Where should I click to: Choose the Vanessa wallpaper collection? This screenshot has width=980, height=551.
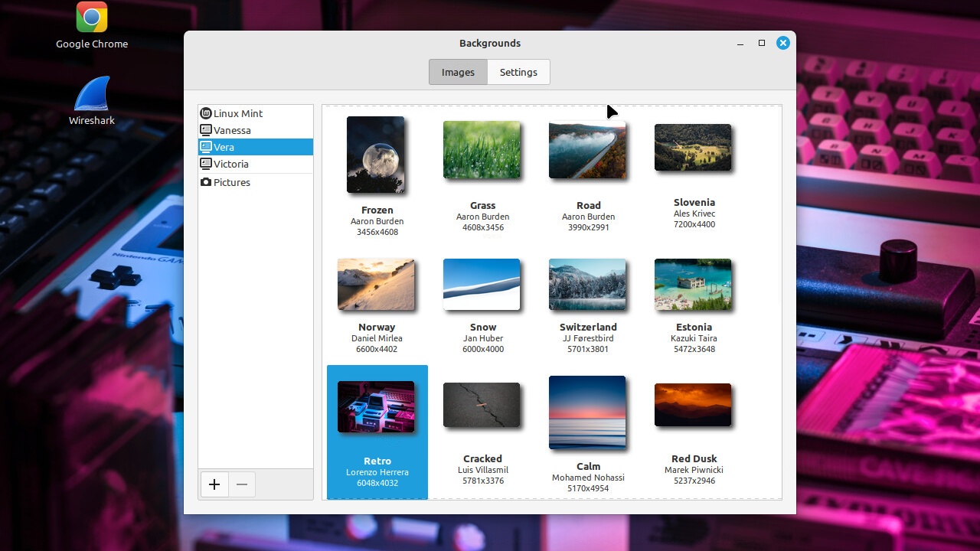click(256, 130)
